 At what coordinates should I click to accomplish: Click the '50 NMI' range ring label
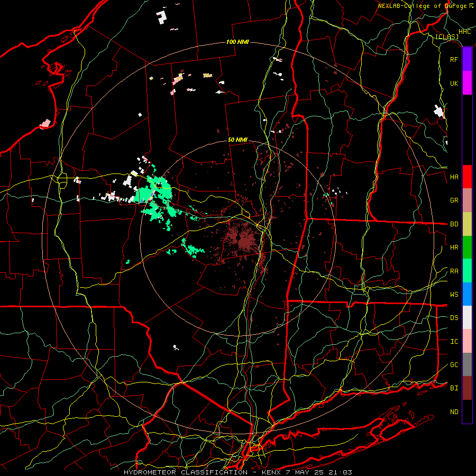(x=237, y=140)
